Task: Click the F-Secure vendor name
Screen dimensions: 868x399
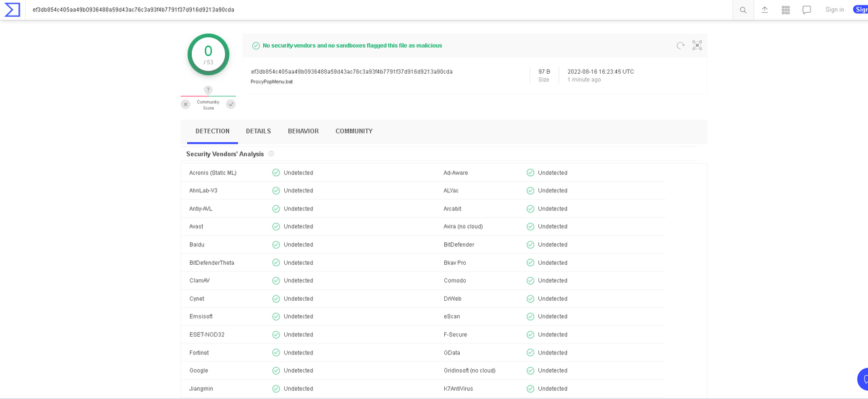Action: pyautogui.click(x=455, y=335)
